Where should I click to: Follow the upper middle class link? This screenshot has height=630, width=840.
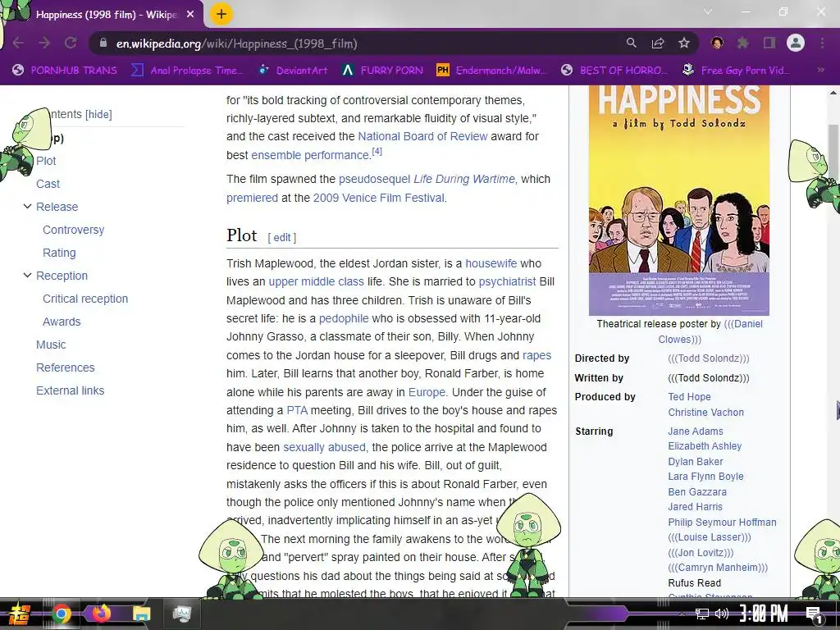[316, 282]
